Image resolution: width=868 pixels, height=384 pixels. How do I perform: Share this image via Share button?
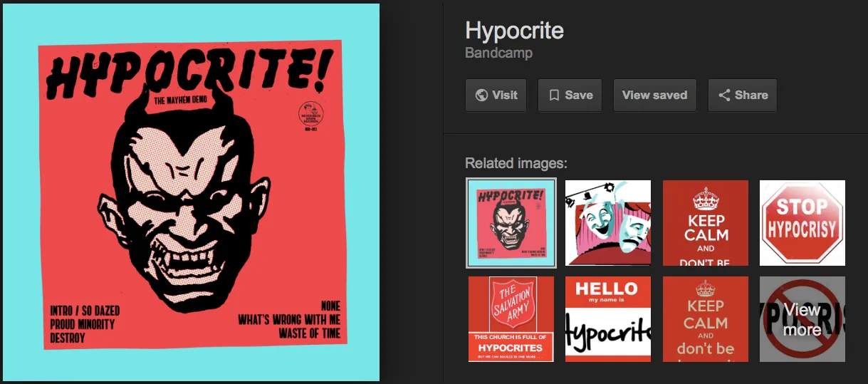[743, 95]
